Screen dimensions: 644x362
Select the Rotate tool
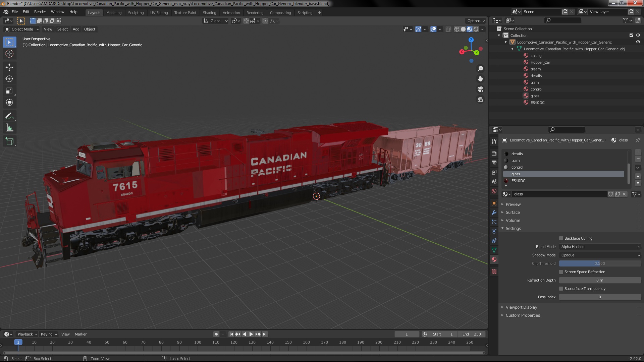9,79
